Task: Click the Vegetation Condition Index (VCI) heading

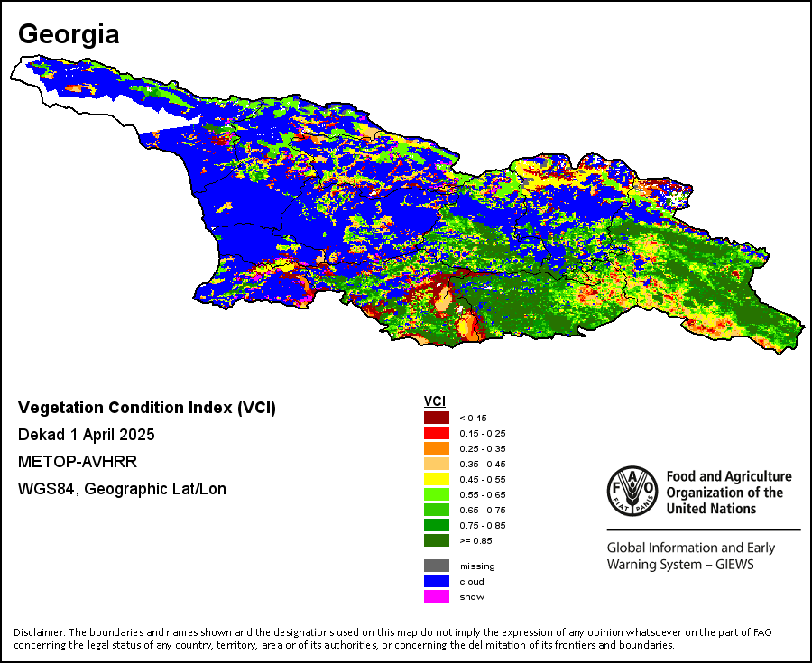Action: 147,408
